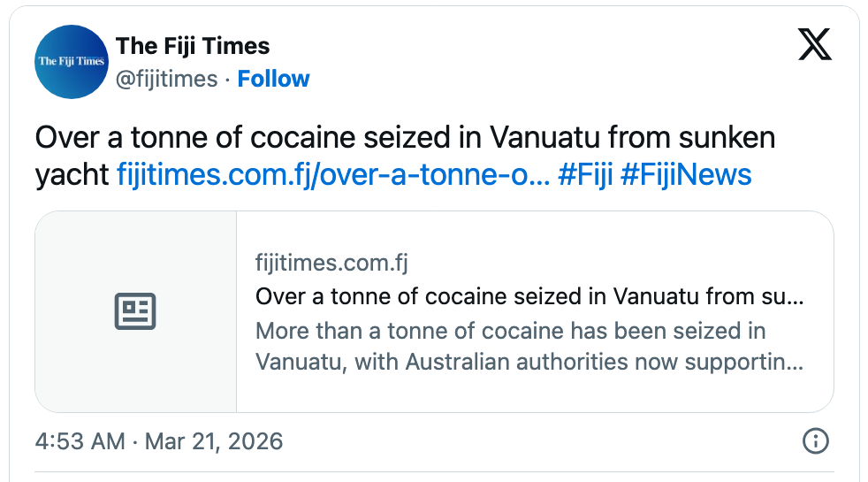Click the Mar 21, 2026 date
The width and height of the screenshot is (868, 482).
(x=215, y=441)
